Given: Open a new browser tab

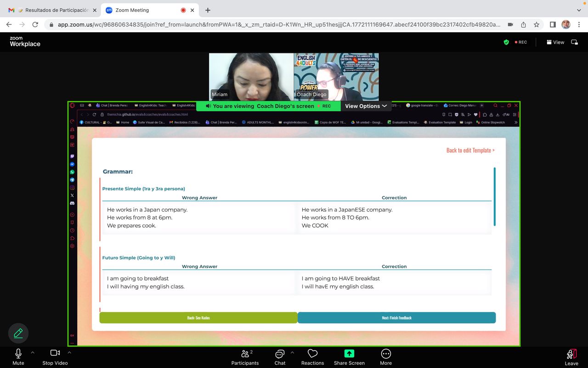Looking at the screenshot, I should pos(208,10).
